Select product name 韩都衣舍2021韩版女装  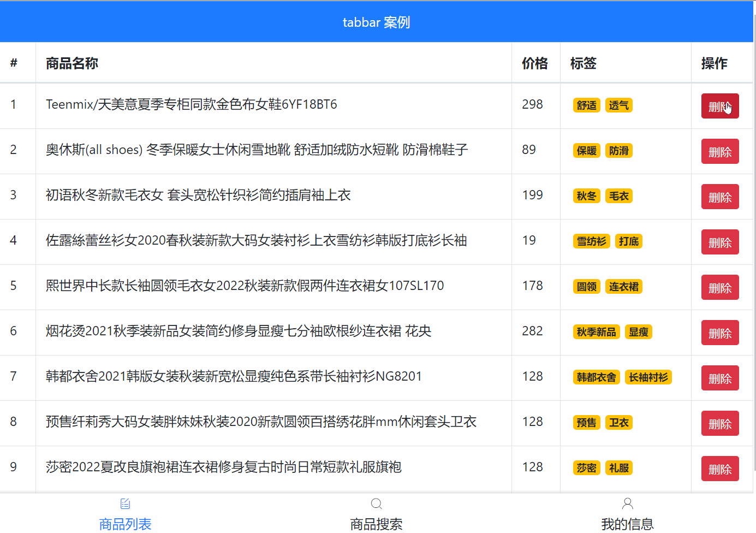point(234,376)
